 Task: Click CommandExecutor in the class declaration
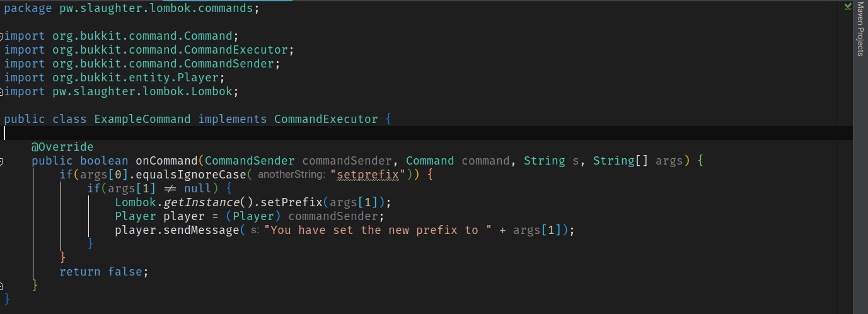[x=326, y=119]
